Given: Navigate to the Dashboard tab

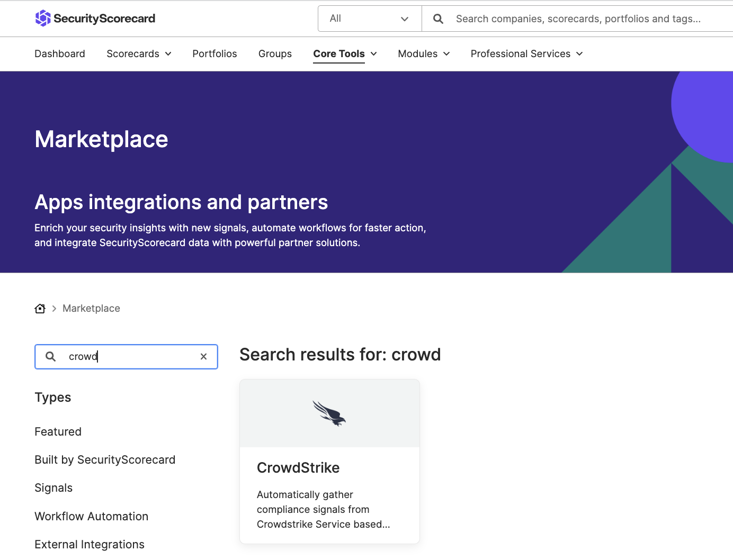Looking at the screenshot, I should click(59, 53).
